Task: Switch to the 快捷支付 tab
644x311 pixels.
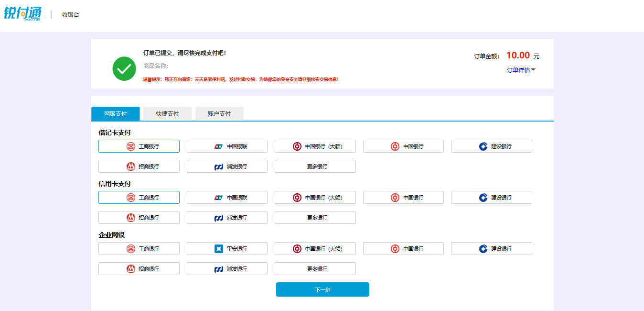Action: 167,114
